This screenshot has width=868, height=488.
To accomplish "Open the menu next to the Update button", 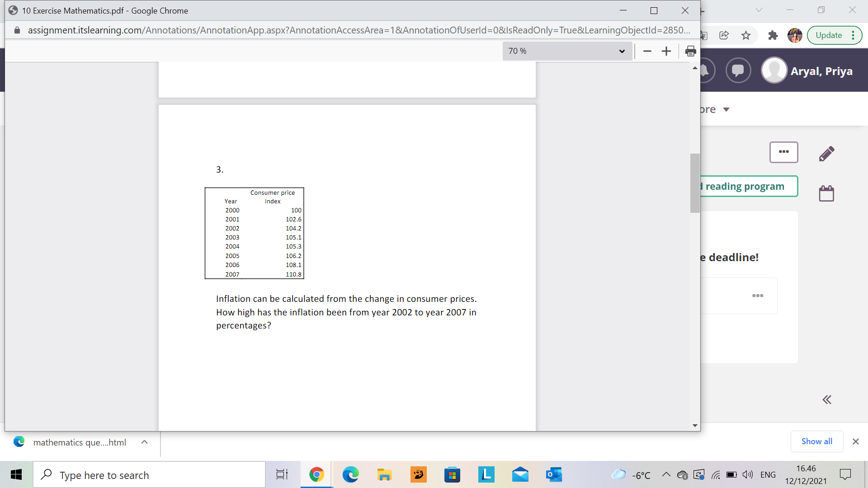I will 852,35.
